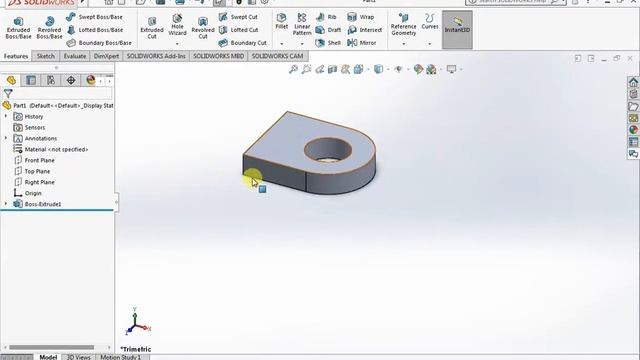Select the Rib tool
The image size is (640, 360).
click(x=326, y=17)
